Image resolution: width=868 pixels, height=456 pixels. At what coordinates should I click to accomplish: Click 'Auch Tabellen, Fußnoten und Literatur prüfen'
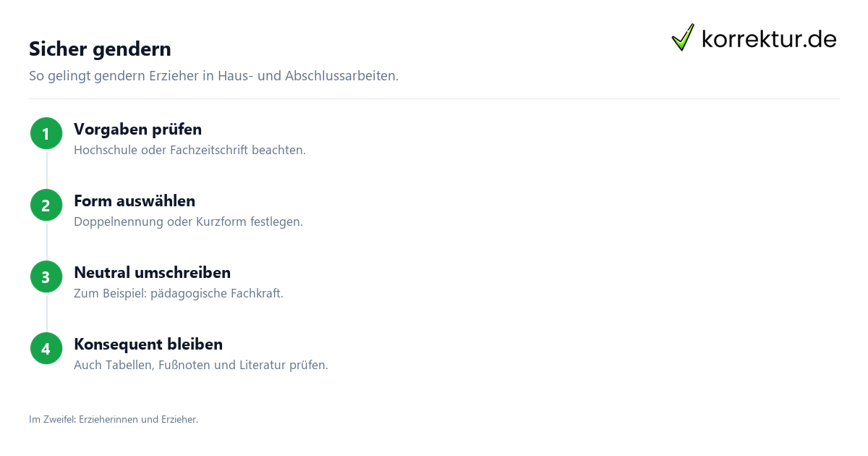point(201,366)
